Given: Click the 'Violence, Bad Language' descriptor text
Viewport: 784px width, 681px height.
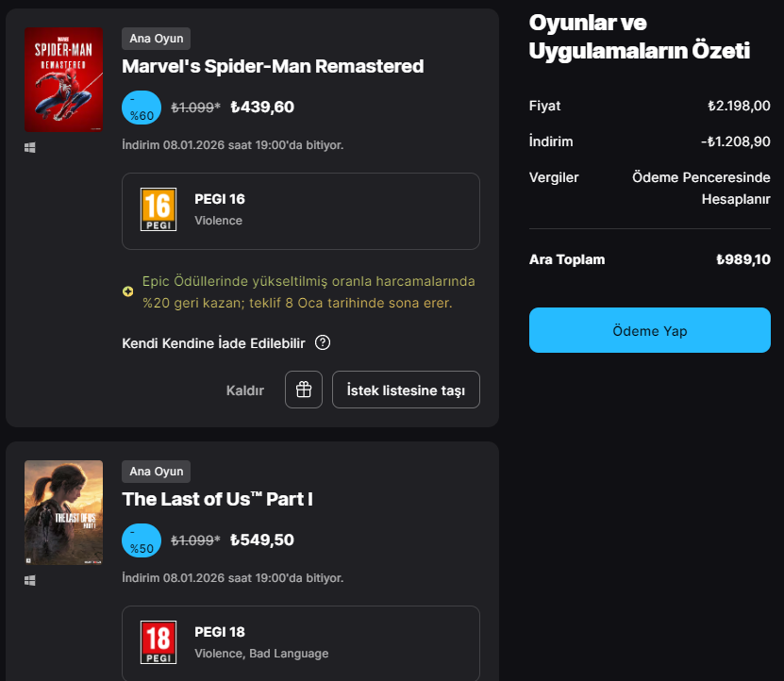Looking at the screenshot, I should 261,654.
